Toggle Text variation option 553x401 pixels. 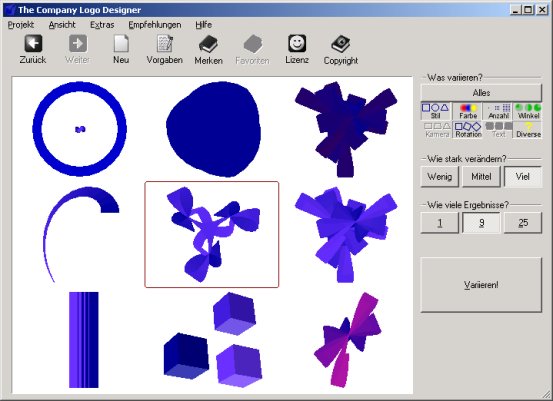[x=498, y=130]
